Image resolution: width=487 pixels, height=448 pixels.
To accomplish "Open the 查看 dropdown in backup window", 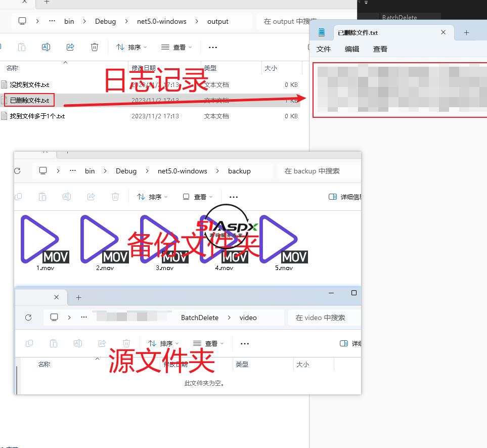I will 197,197.
